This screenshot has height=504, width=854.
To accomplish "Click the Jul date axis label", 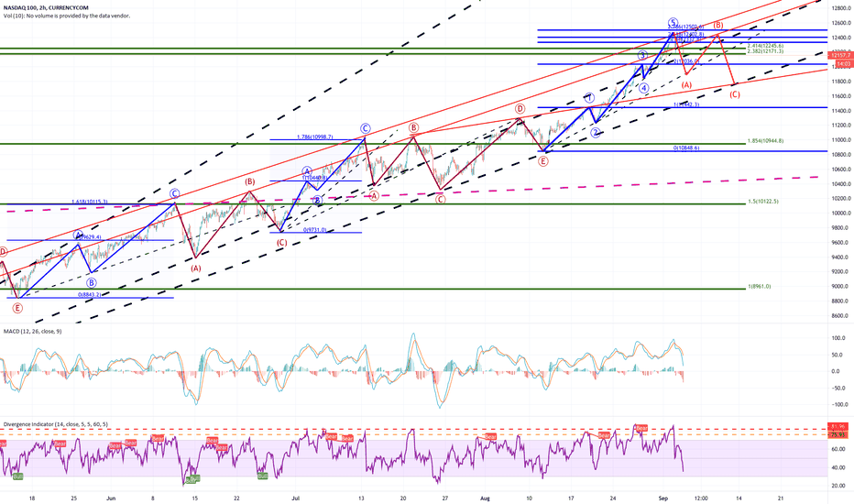I will point(296,498).
